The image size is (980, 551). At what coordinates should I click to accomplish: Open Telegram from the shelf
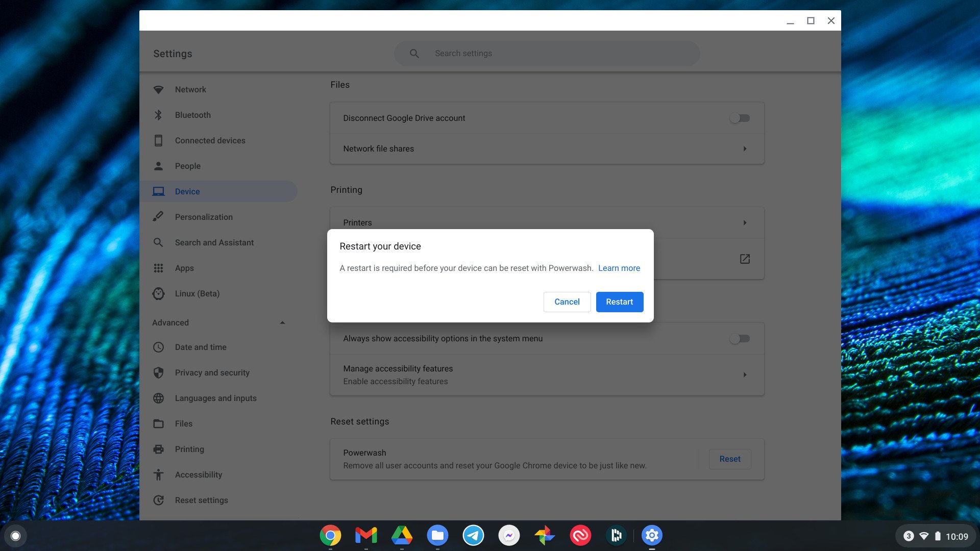473,535
